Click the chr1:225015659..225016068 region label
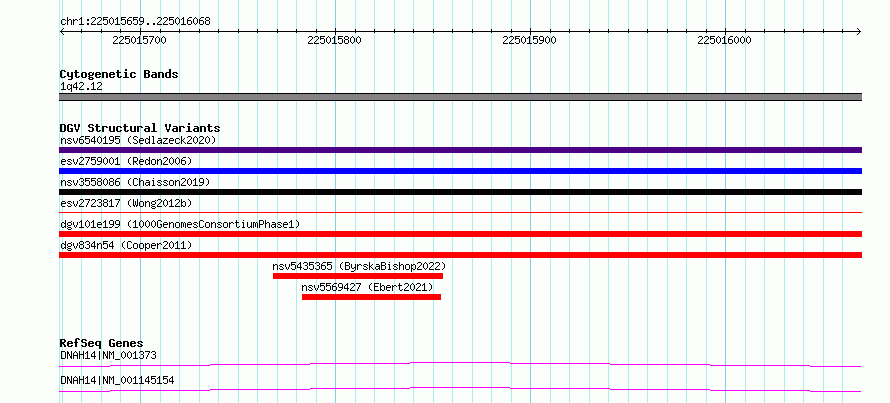Viewport: 890px width, 403px height. (x=135, y=22)
